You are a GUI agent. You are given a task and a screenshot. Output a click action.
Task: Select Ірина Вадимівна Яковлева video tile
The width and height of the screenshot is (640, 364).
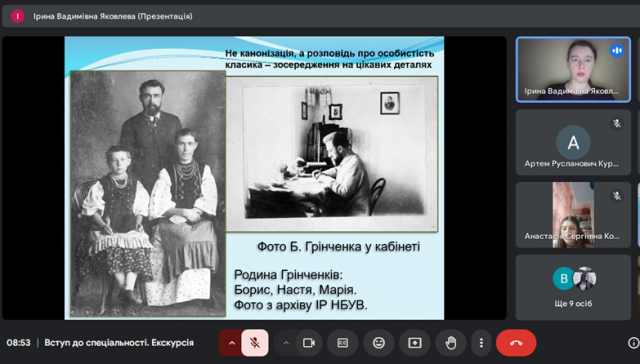pos(573,69)
